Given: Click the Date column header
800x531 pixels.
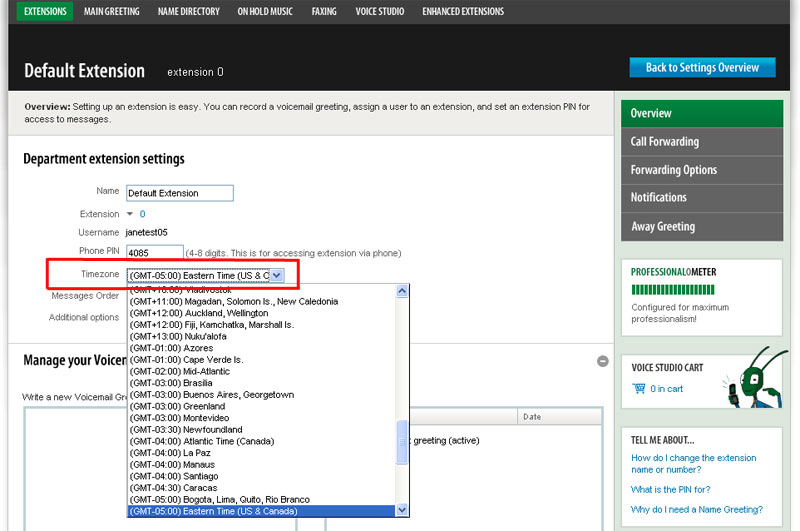Looking at the screenshot, I should click(x=560, y=417).
